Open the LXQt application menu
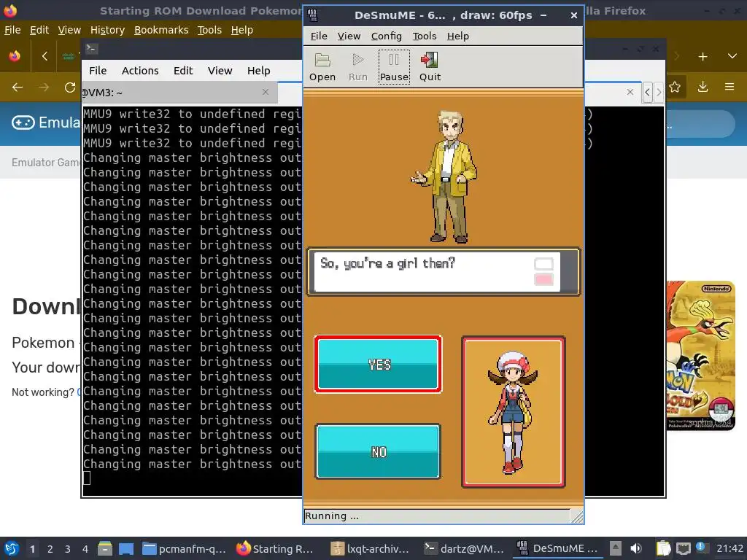The width and height of the screenshot is (747, 560). (12, 548)
